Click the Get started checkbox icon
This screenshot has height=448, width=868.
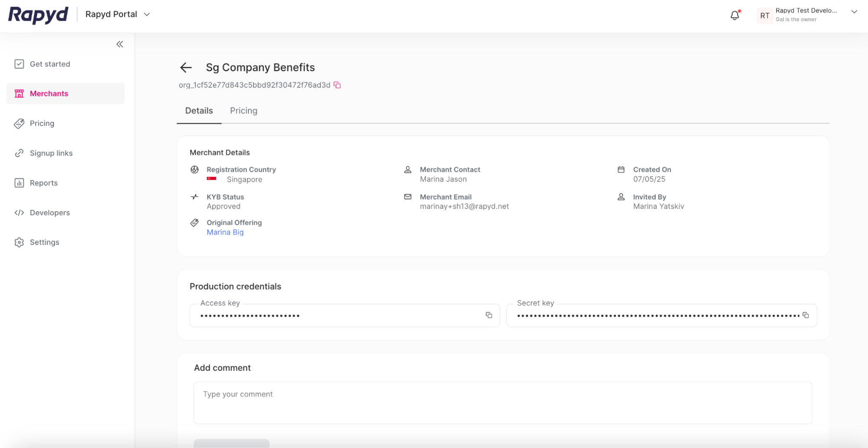coord(19,64)
